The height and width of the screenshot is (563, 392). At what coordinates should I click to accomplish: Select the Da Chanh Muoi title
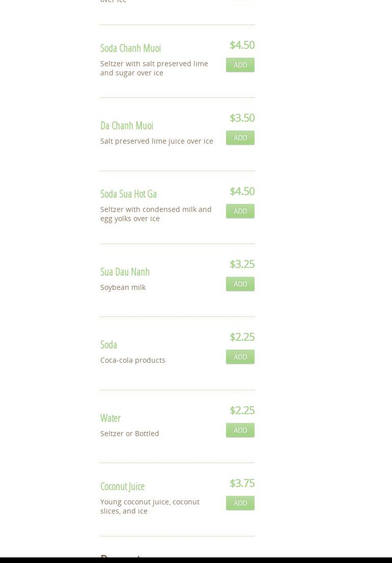click(127, 125)
